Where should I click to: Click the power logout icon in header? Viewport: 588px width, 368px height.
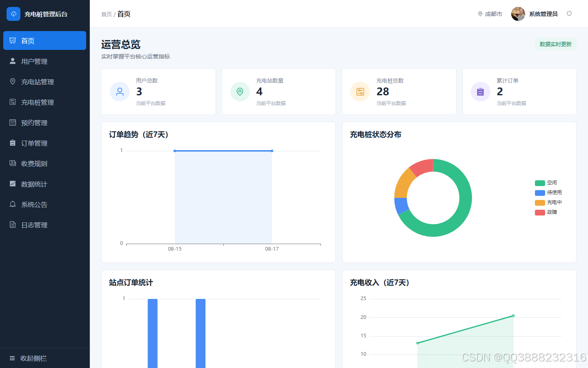point(569,13)
